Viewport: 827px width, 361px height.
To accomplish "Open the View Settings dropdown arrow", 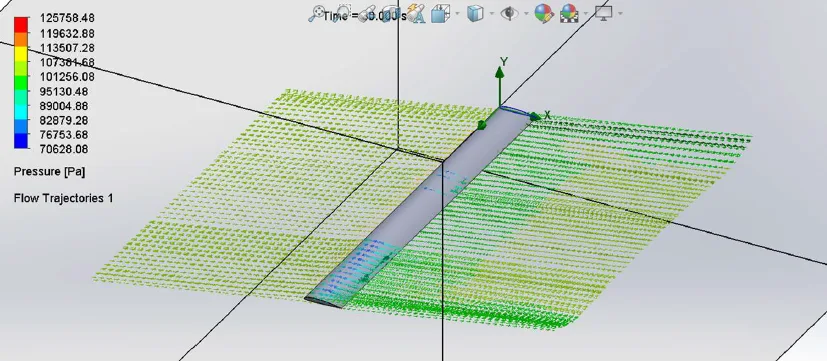I will click(x=620, y=14).
